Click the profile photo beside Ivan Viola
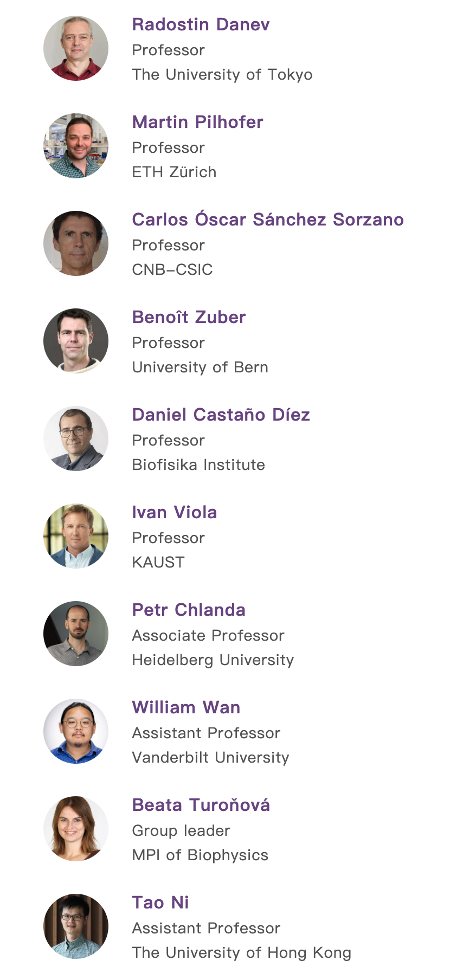This screenshot has width=450, height=980. coord(76,536)
